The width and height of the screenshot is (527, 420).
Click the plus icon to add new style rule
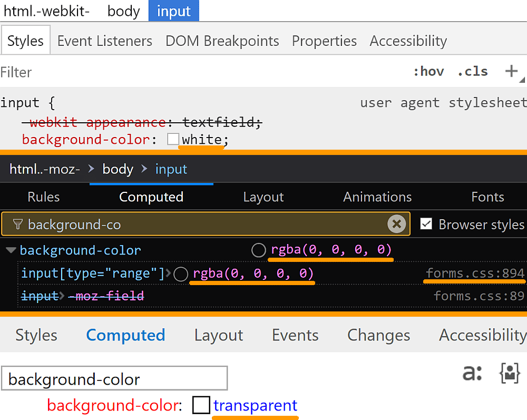pos(511,71)
